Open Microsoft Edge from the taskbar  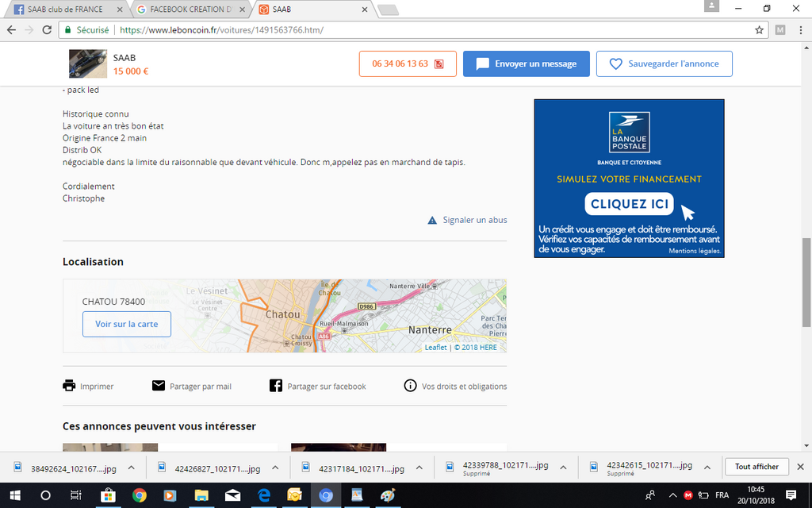tap(264, 495)
